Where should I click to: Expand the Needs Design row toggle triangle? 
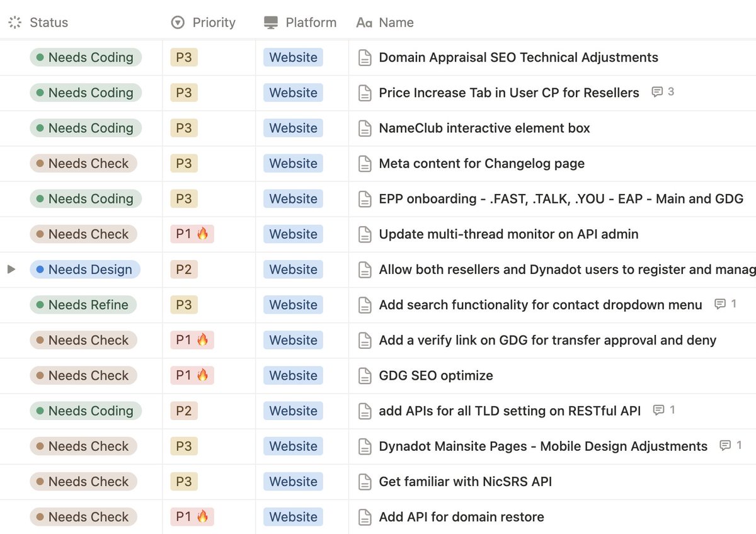(x=11, y=270)
